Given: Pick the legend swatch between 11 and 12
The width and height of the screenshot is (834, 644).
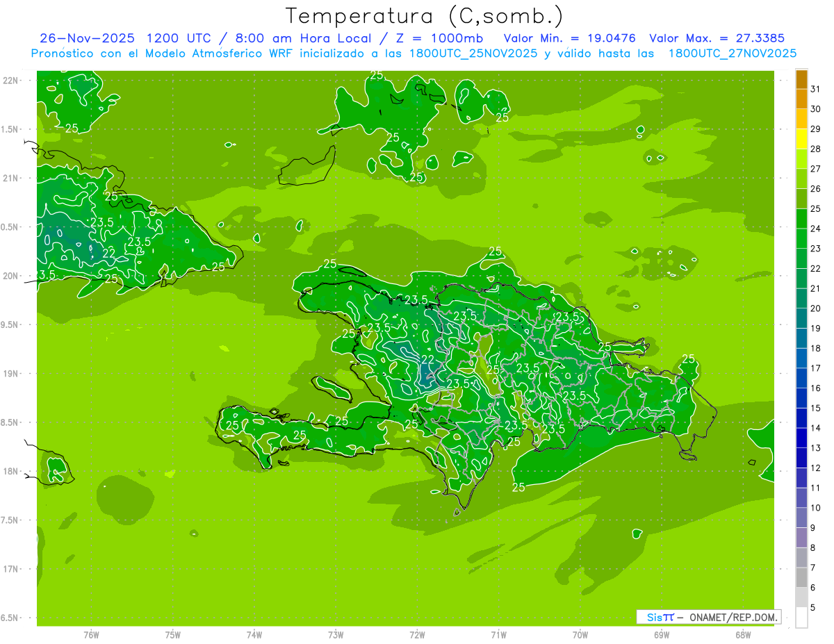Looking at the screenshot, I should (x=801, y=478).
